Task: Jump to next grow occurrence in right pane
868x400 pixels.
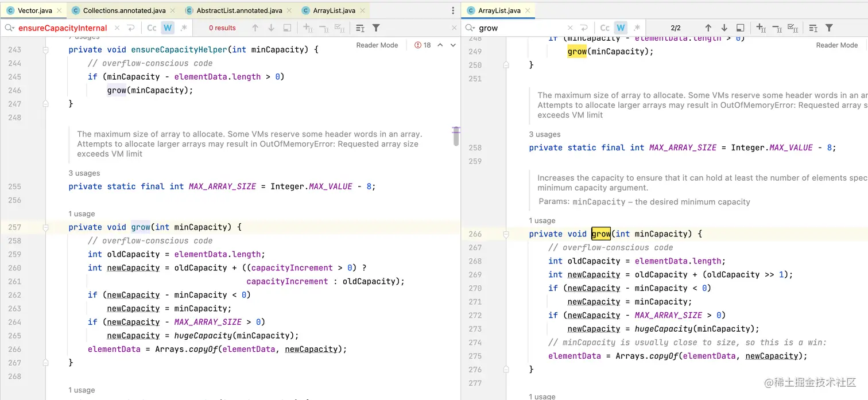Action: point(724,28)
